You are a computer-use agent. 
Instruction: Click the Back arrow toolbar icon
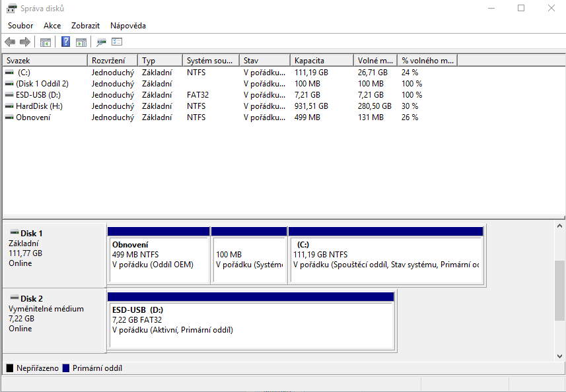click(x=10, y=42)
